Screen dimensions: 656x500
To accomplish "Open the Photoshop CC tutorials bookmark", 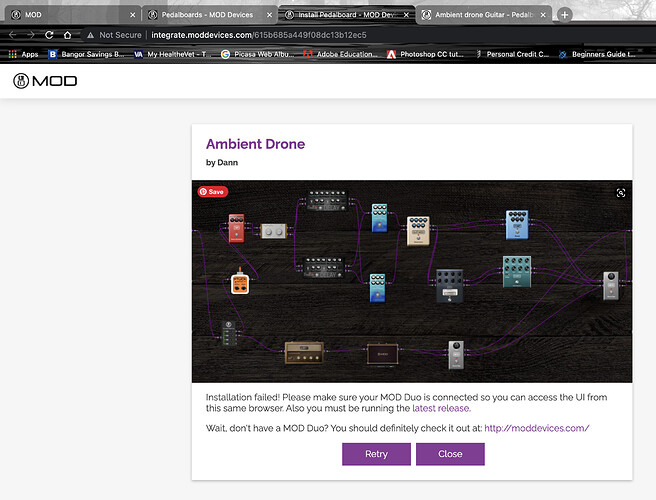I will 425,54.
